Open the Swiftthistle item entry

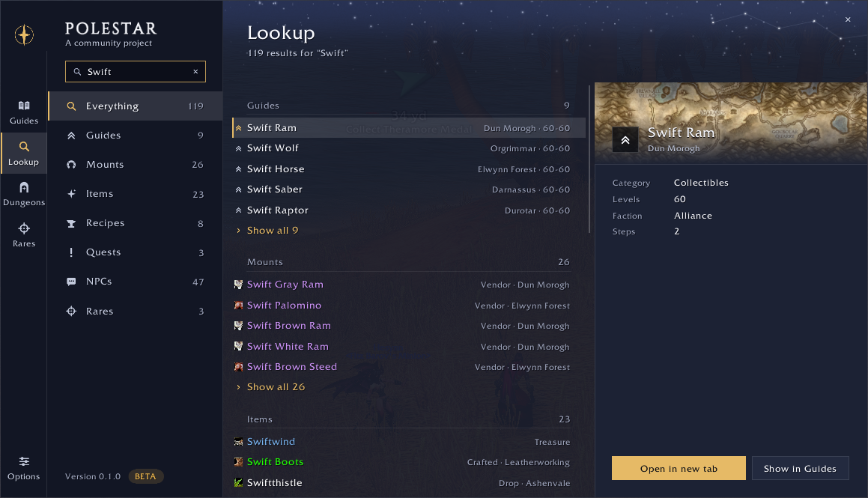tap(408, 483)
